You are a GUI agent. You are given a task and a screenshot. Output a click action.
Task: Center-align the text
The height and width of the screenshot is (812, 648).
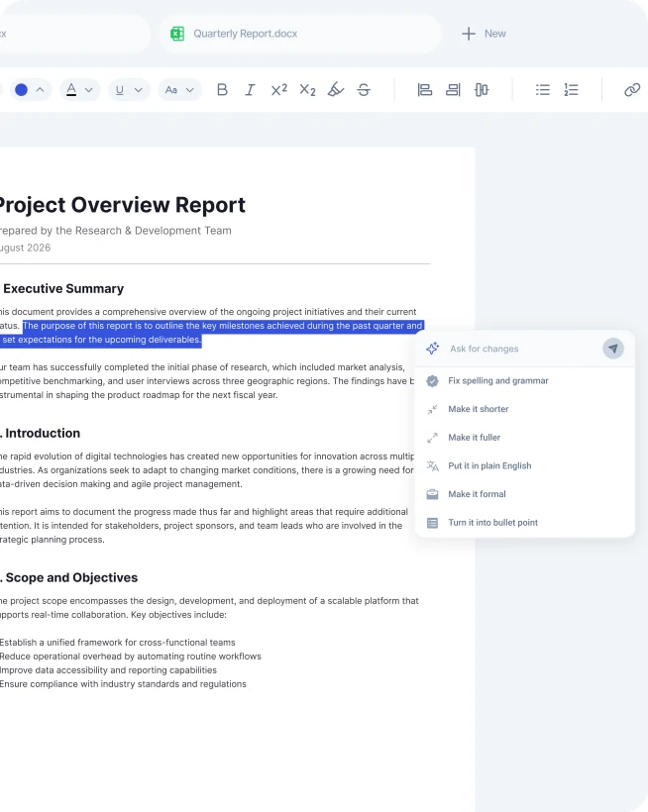tap(482, 89)
